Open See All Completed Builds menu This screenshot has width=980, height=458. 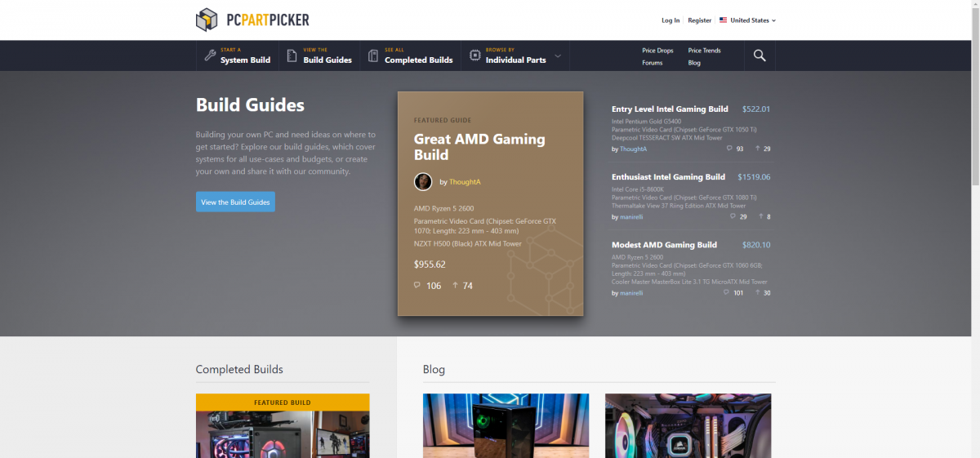click(x=410, y=56)
